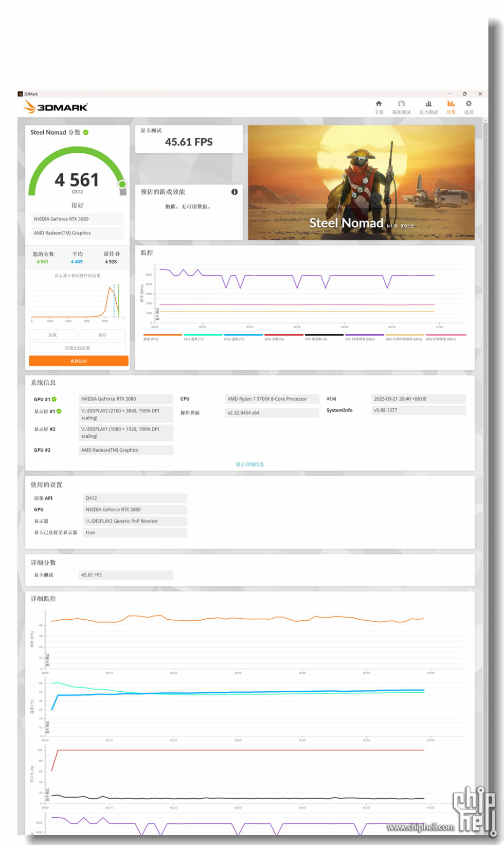Click the info icon on estimated game performance

[x=235, y=192]
